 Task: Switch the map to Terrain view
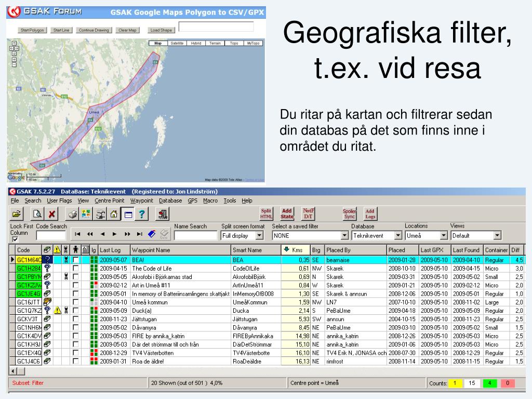(x=215, y=44)
